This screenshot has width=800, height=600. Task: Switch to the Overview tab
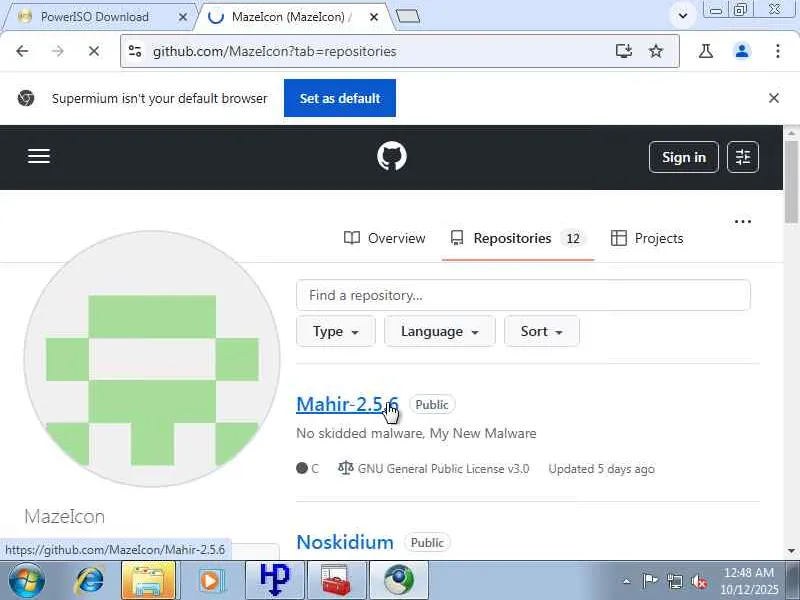pos(385,238)
